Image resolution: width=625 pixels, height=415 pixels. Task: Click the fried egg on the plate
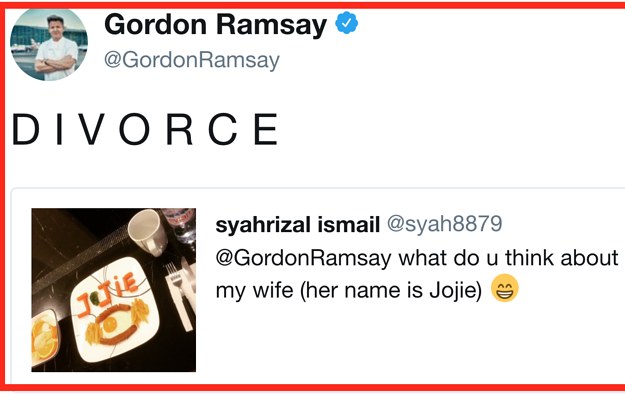tap(113, 322)
